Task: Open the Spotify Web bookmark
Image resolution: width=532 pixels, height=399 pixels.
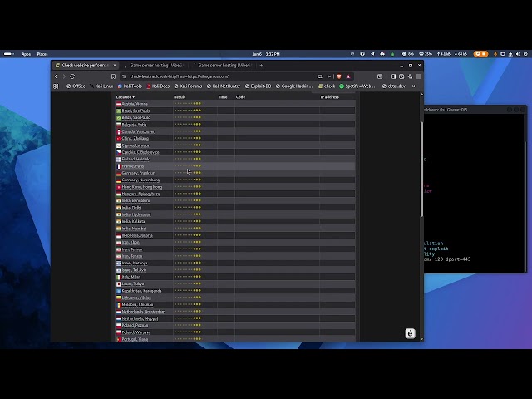Action: point(357,86)
